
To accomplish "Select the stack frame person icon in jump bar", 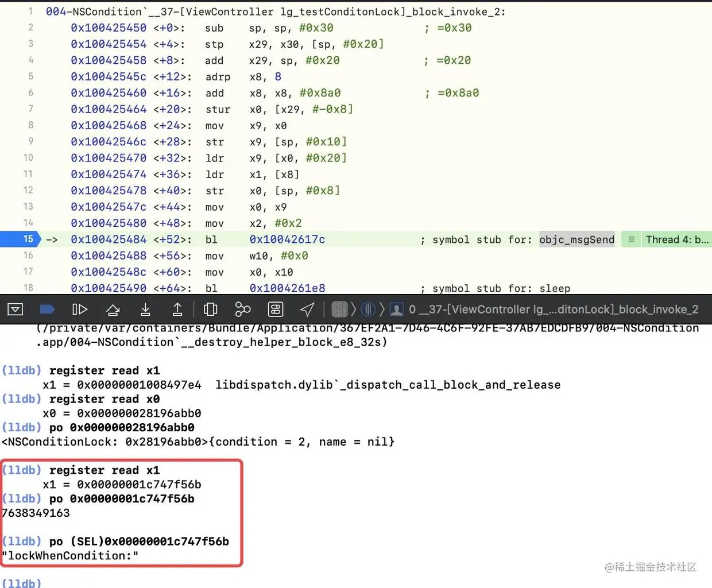I will (x=396, y=310).
